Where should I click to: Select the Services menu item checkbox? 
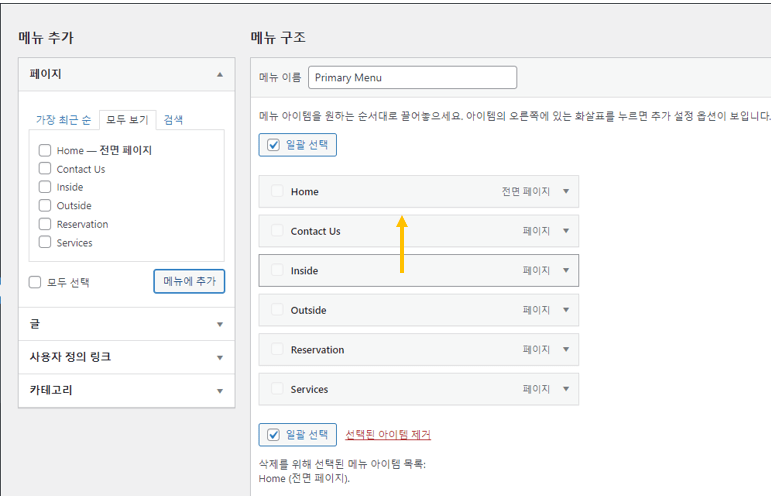[277, 388]
